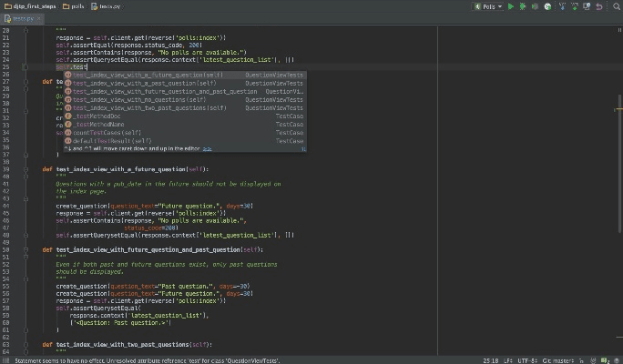The image size is (623, 364).
Task: Click the 25:18 cursor position indicator
Action: 490,360
